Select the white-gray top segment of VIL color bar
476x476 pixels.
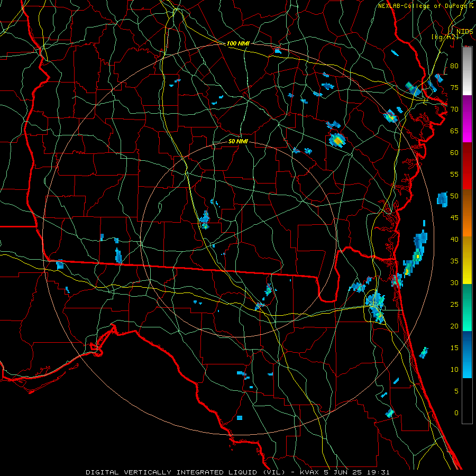pyautogui.click(x=467, y=71)
